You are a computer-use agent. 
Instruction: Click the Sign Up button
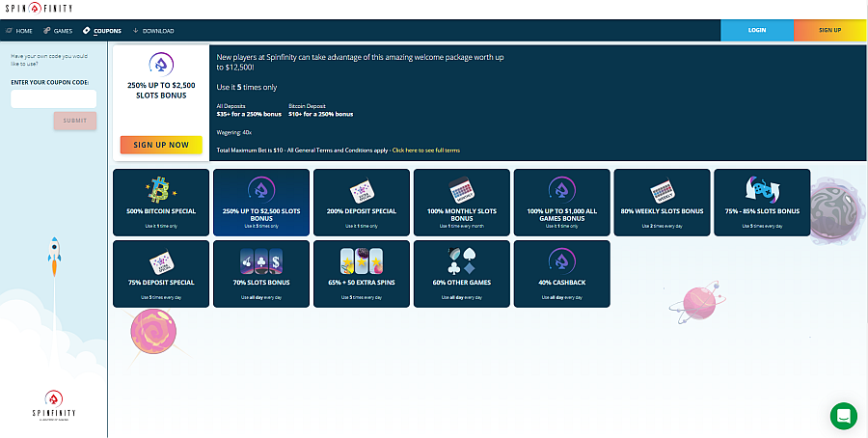829,31
